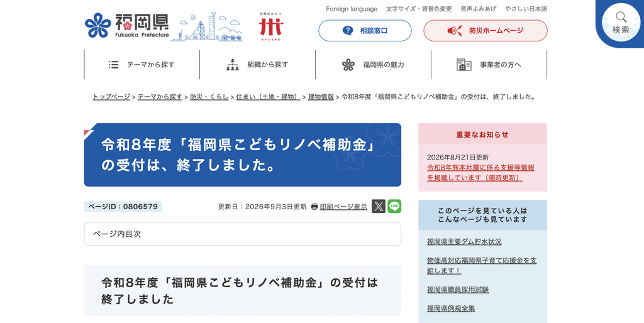
Task: Click page ID text 0806579
Action: click(141, 207)
